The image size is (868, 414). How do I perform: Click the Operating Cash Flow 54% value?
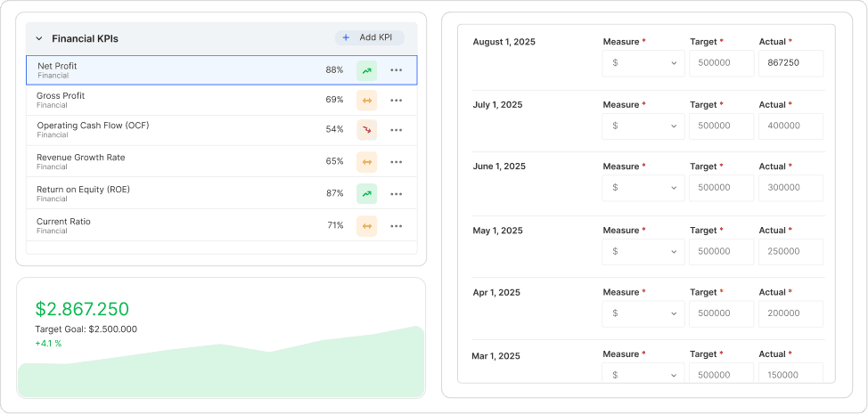[x=334, y=129]
